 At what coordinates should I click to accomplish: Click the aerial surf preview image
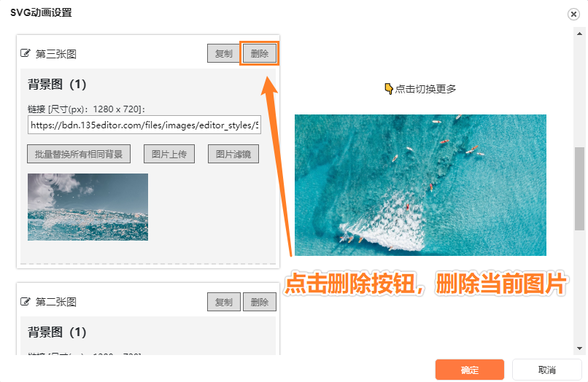point(420,185)
